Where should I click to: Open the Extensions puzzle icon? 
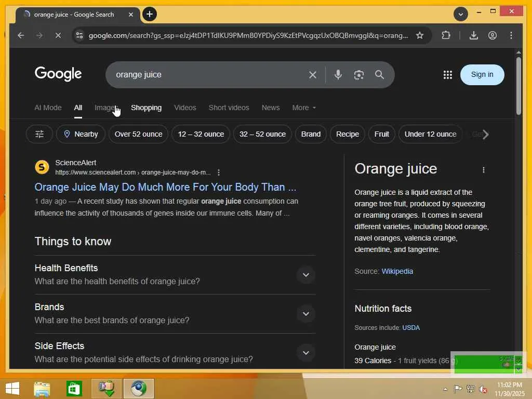[446, 35]
